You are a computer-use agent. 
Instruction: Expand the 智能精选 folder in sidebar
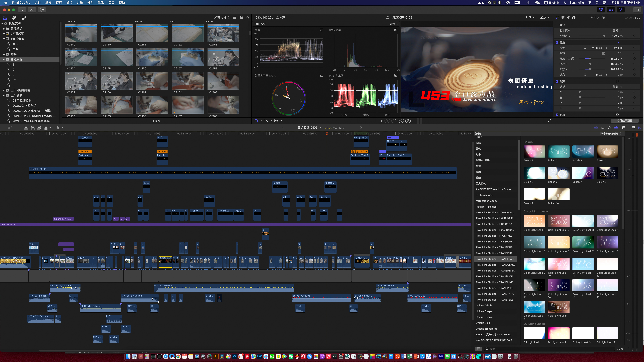coord(4,29)
